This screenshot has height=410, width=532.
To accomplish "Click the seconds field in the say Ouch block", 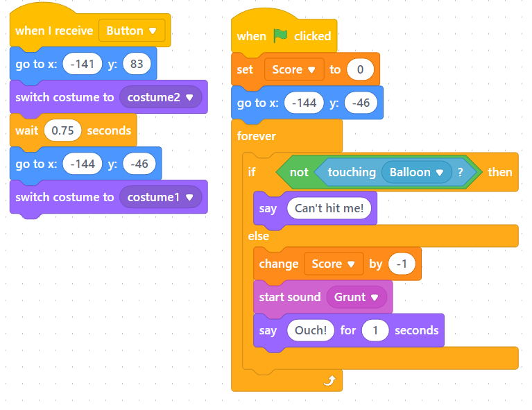I will coord(375,330).
